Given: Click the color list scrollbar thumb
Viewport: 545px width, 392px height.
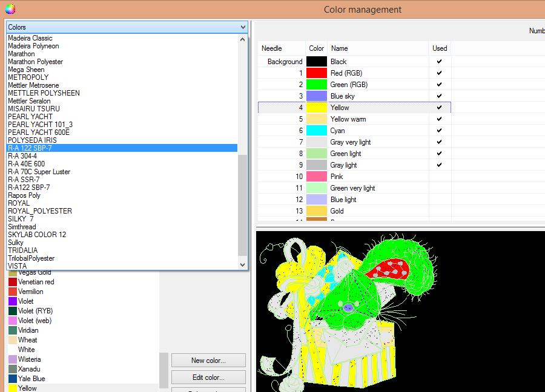Looking at the screenshot, I should (163, 370).
